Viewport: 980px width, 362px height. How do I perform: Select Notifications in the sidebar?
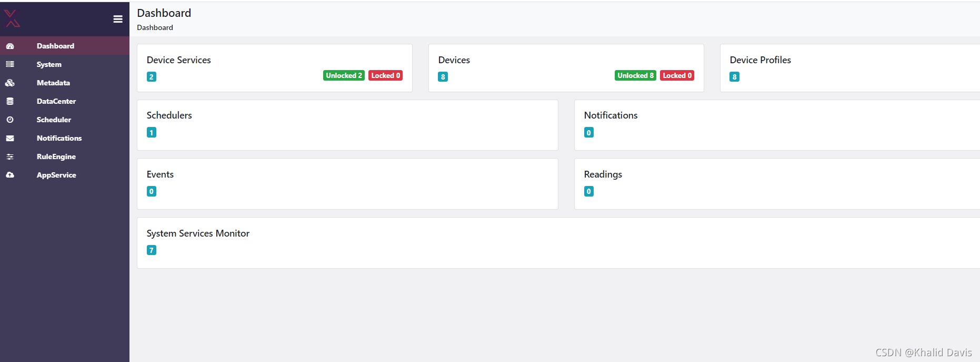pyautogui.click(x=65, y=138)
